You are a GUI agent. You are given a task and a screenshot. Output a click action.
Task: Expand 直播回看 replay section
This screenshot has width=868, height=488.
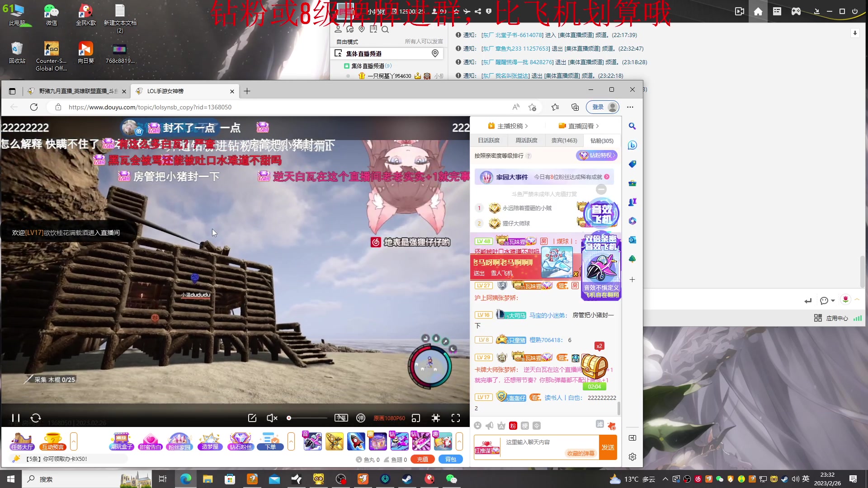pyautogui.click(x=580, y=126)
